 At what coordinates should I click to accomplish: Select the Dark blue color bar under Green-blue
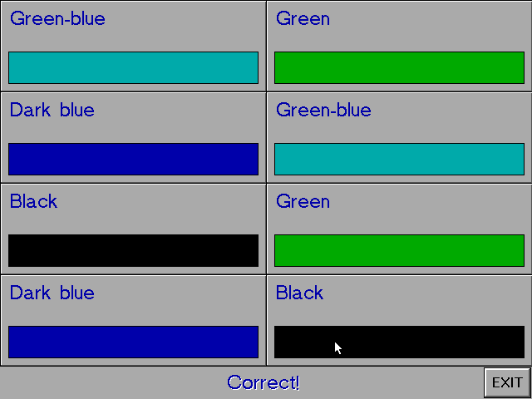point(133,159)
